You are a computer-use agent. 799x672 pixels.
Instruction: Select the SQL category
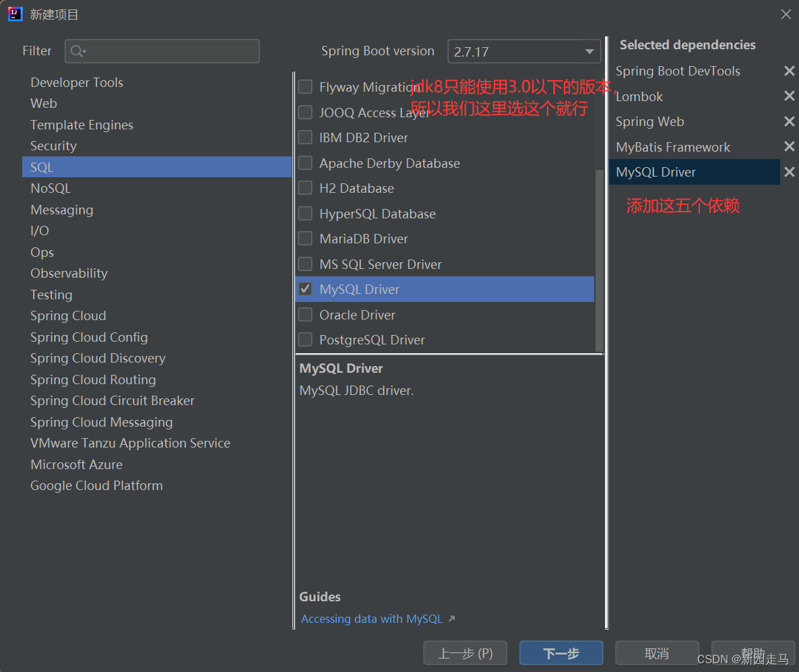pyautogui.click(x=157, y=167)
